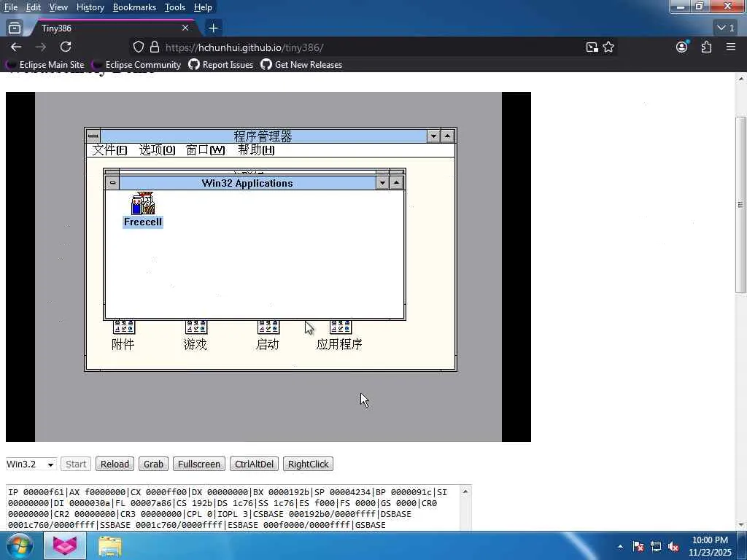Screen dimensions: 747x560
Task: Click the Program Manager minimize arrow
Action: 433,136
